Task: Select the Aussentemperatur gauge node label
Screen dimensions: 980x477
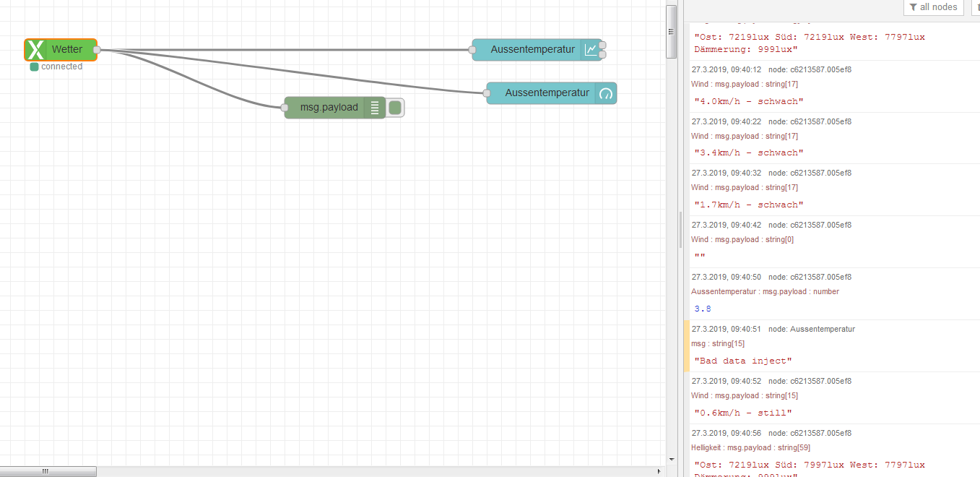Action: click(547, 93)
